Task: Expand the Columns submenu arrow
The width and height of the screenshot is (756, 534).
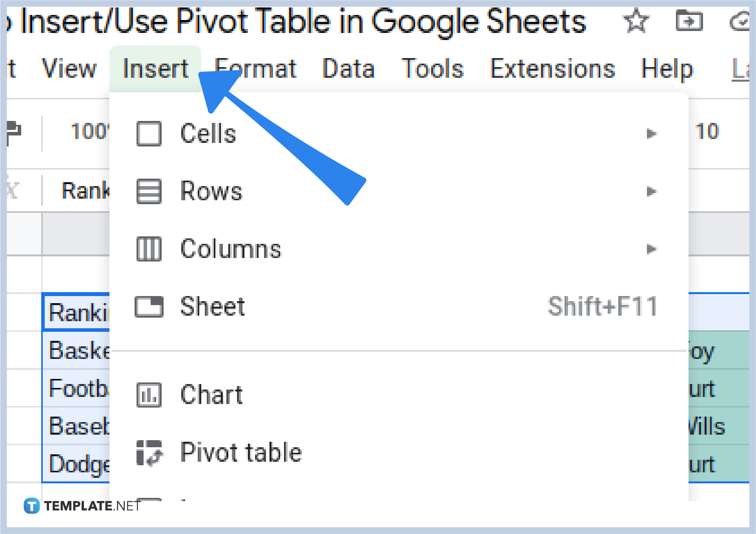Action: click(x=652, y=249)
